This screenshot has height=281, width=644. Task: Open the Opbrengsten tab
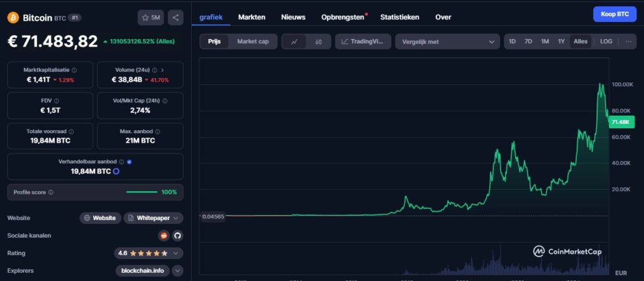coord(343,17)
